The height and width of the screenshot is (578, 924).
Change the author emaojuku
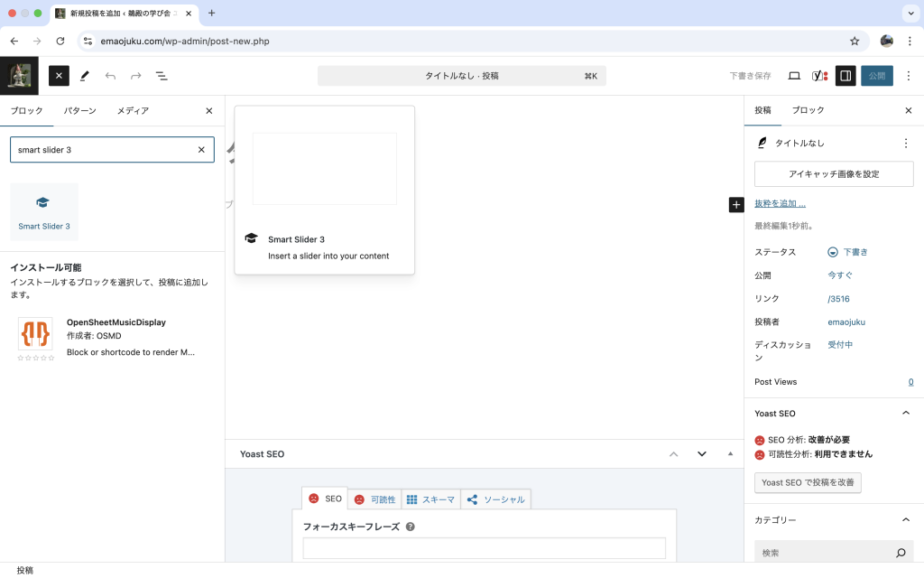(x=846, y=322)
